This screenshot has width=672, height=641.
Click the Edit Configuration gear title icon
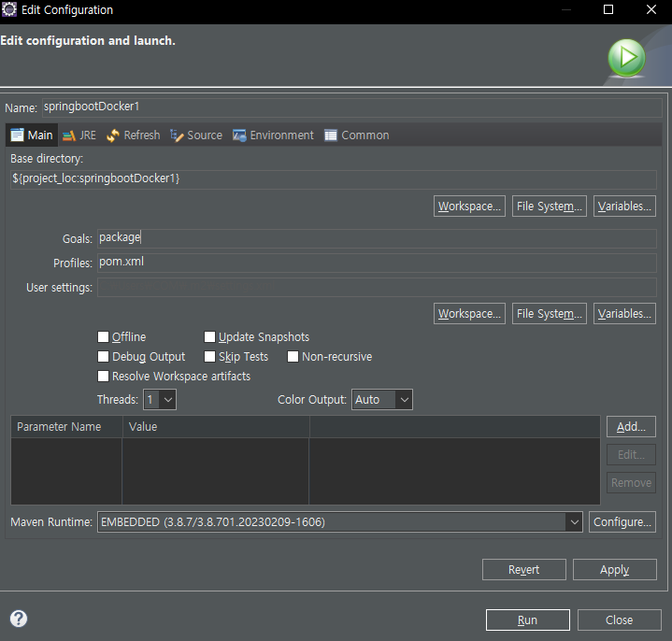pos(9,9)
